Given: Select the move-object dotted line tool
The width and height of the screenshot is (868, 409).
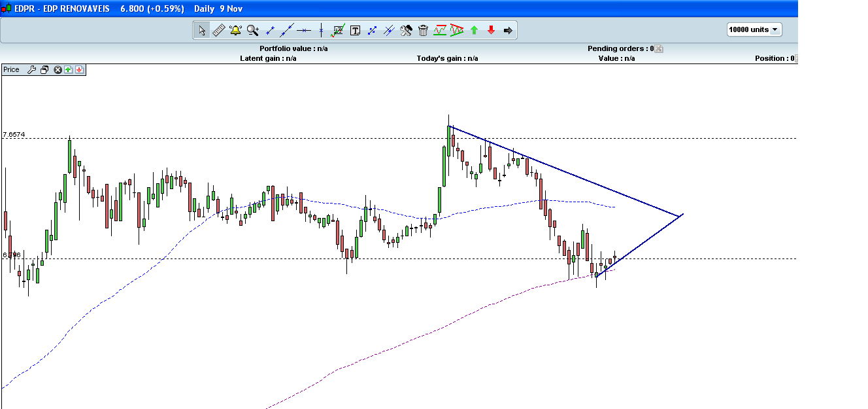Looking at the screenshot, I should pos(373,30).
